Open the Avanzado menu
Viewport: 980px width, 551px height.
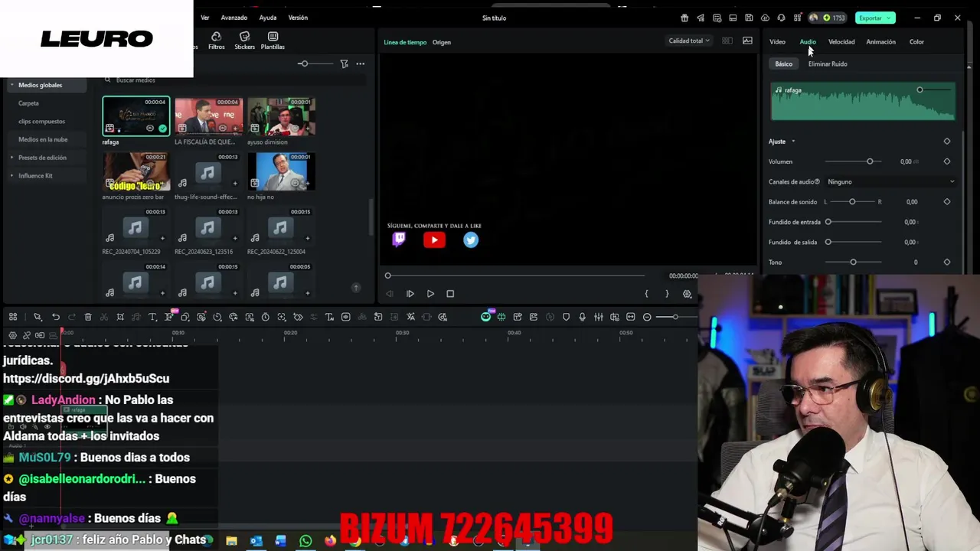point(234,18)
